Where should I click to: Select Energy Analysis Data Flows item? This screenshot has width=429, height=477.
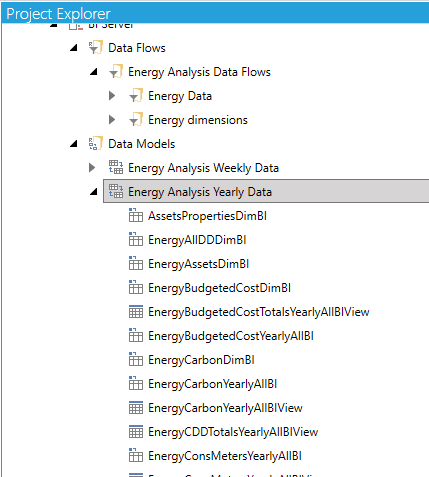click(199, 72)
